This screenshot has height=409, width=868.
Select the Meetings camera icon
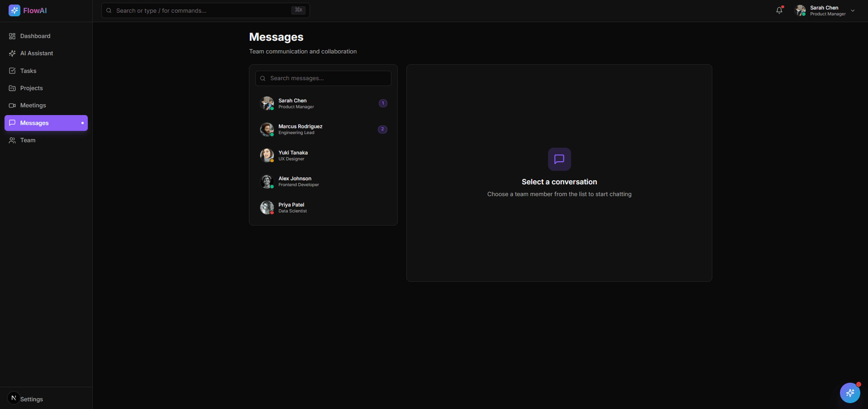click(12, 105)
